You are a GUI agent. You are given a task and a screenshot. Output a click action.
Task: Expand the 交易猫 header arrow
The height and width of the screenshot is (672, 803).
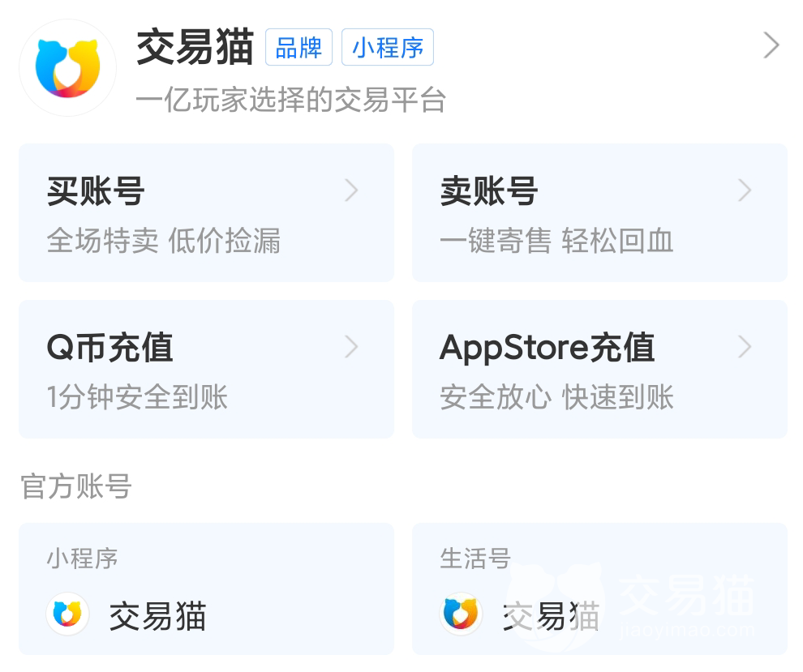click(771, 46)
